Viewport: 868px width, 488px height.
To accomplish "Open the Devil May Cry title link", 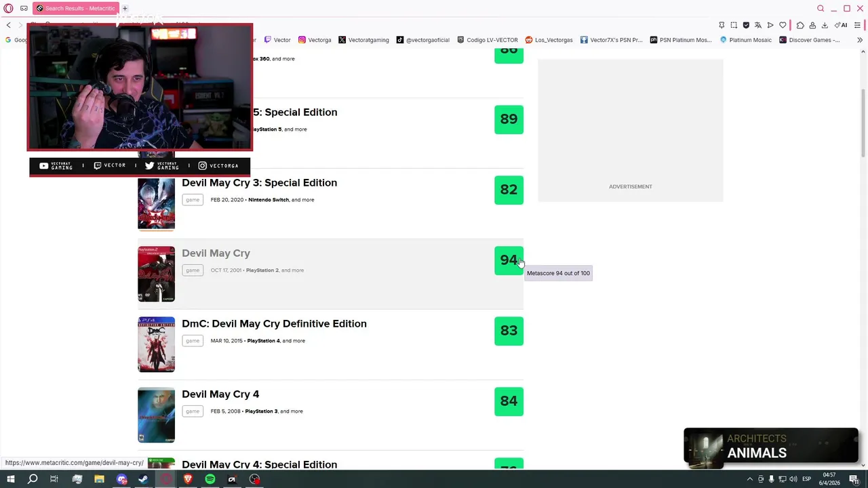I will (216, 253).
